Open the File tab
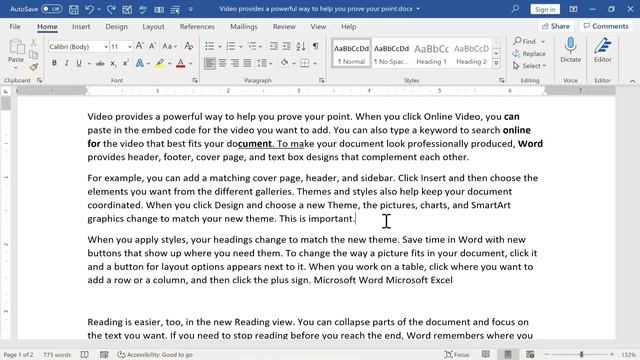This screenshot has width=640, height=360. [x=15, y=27]
